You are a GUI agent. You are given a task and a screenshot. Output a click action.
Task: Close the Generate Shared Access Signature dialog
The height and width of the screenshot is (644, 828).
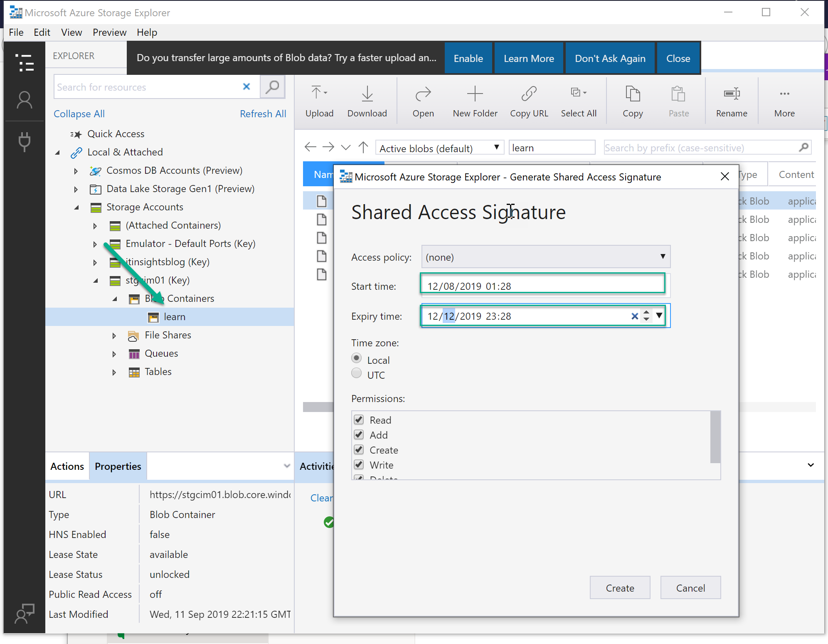point(724,177)
